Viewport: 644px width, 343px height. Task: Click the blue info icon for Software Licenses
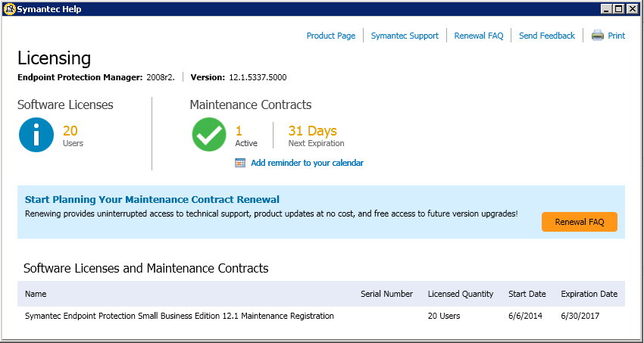point(36,135)
